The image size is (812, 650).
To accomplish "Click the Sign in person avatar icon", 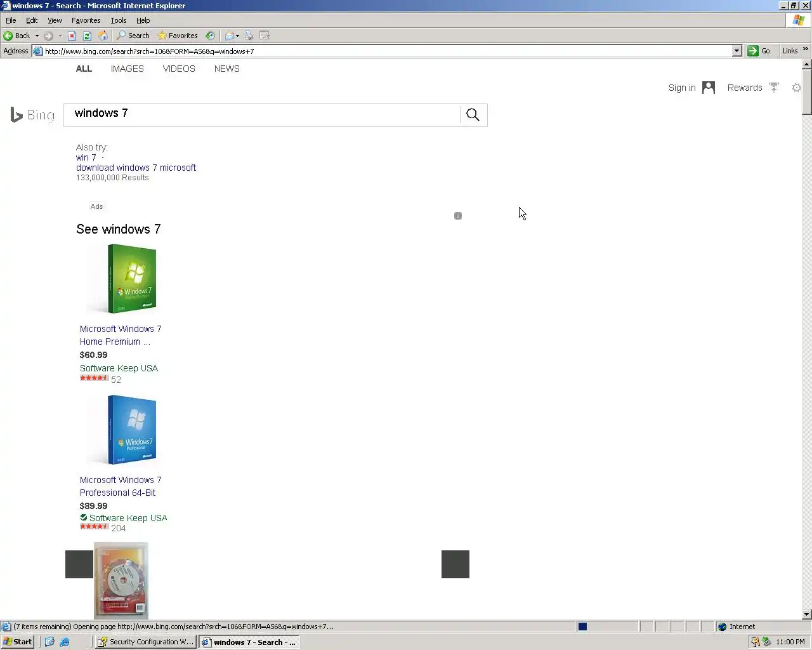I will [709, 88].
